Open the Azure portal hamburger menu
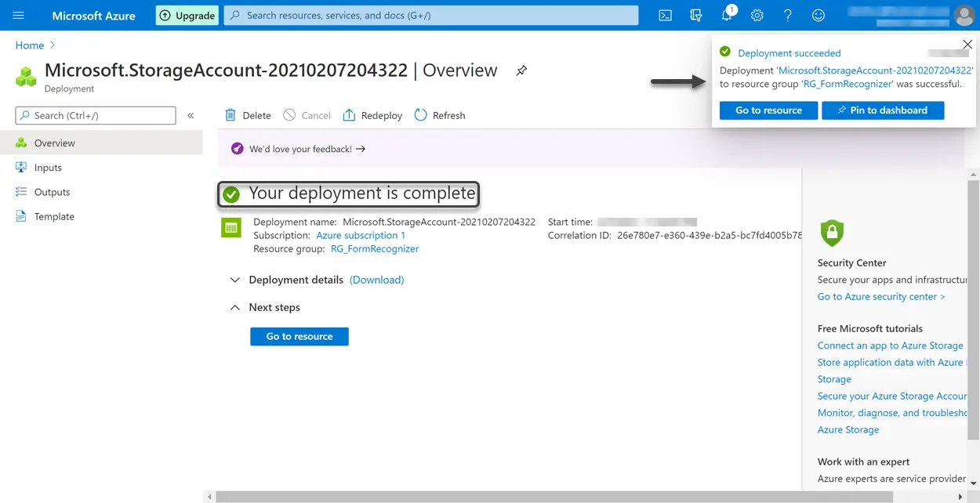The image size is (980, 503). pos(19,16)
